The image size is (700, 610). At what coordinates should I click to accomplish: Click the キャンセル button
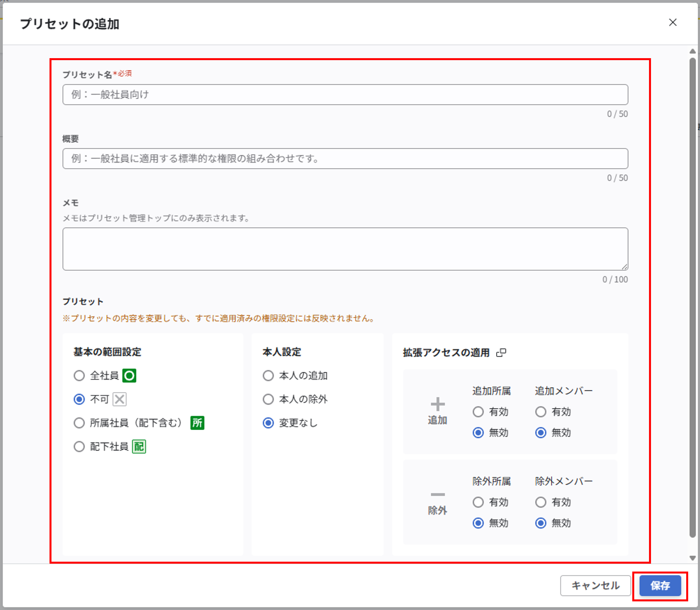click(596, 586)
